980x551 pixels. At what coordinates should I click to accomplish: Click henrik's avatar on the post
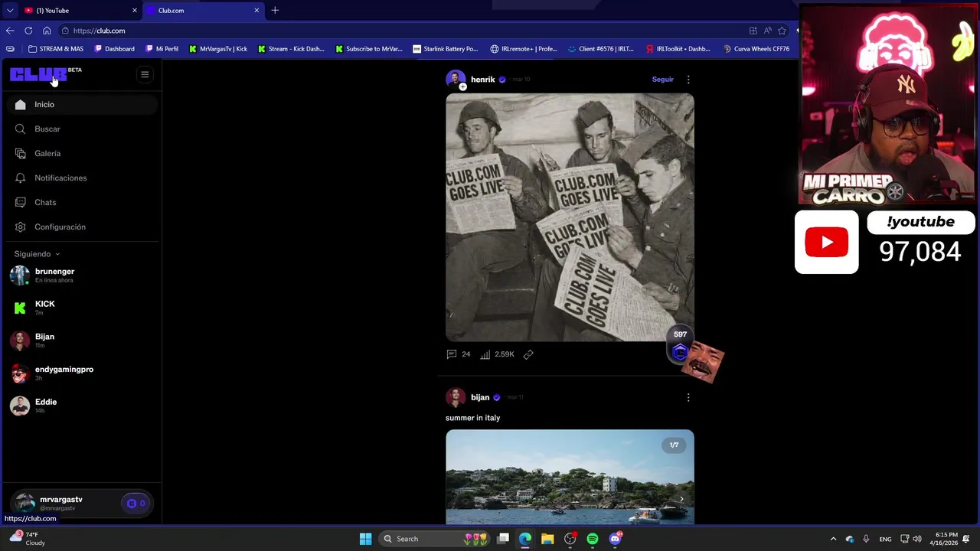(x=456, y=80)
